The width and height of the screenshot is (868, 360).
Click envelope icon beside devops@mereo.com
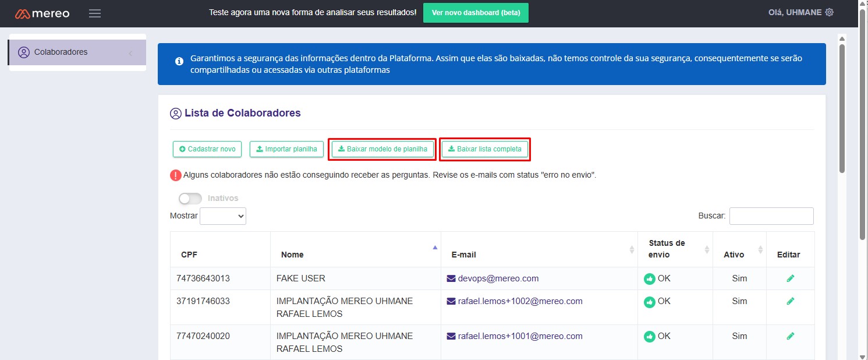[x=451, y=278]
